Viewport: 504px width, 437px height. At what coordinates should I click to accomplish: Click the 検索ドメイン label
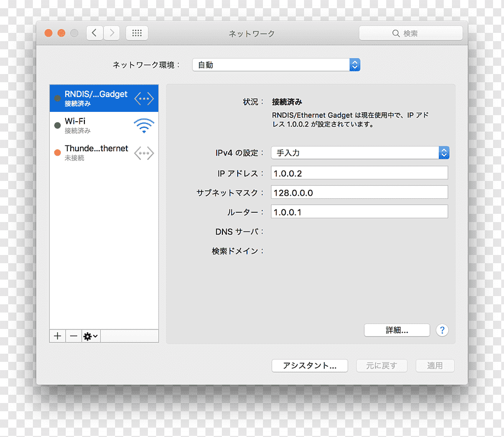(x=237, y=251)
